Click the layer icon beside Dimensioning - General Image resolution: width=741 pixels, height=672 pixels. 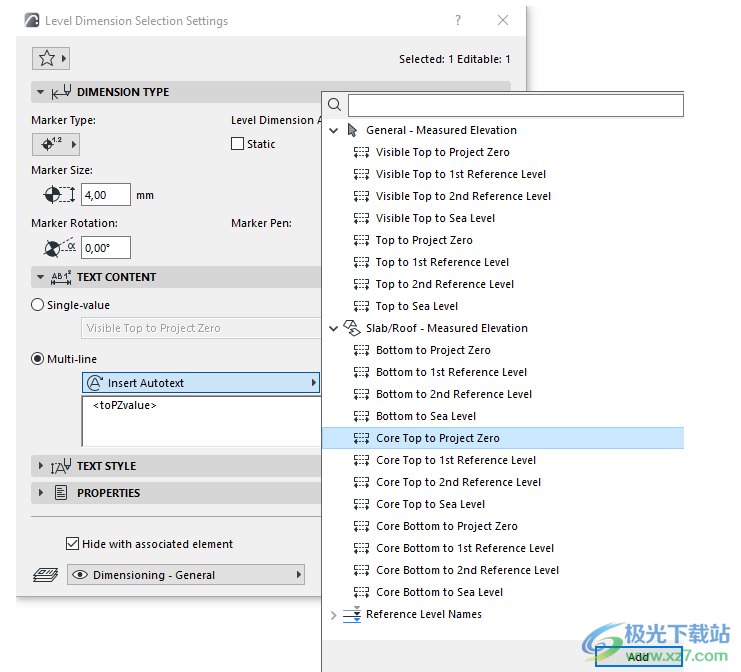(x=46, y=575)
